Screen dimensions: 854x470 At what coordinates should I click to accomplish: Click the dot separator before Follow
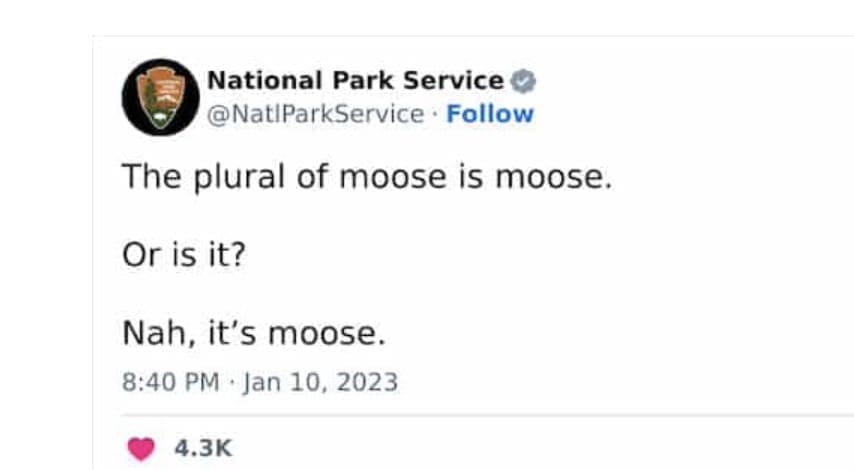click(435, 114)
